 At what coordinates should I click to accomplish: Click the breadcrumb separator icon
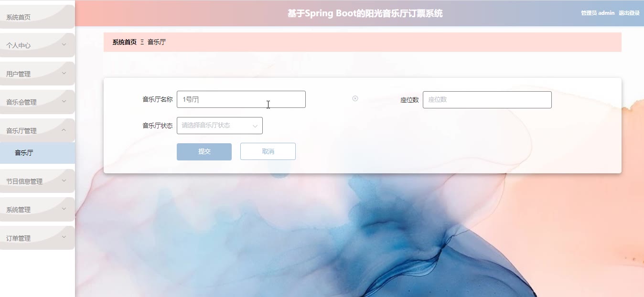pyautogui.click(x=142, y=42)
